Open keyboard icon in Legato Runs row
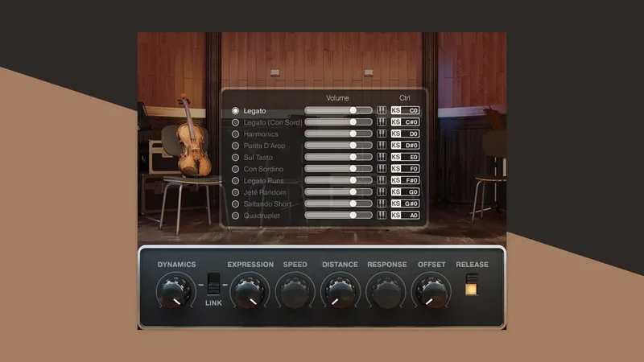Screen dimensions: 644x362 tap(382, 180)
